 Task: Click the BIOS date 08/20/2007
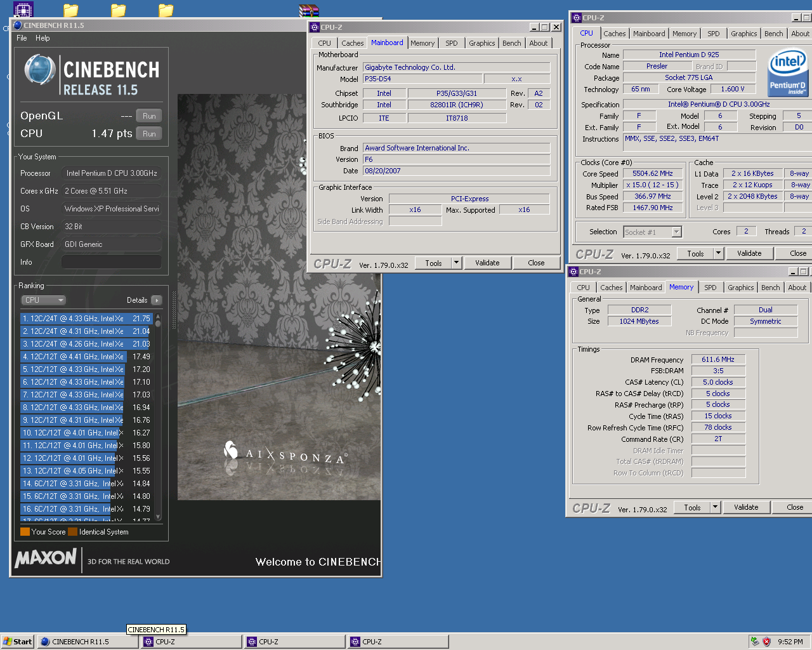456,171
